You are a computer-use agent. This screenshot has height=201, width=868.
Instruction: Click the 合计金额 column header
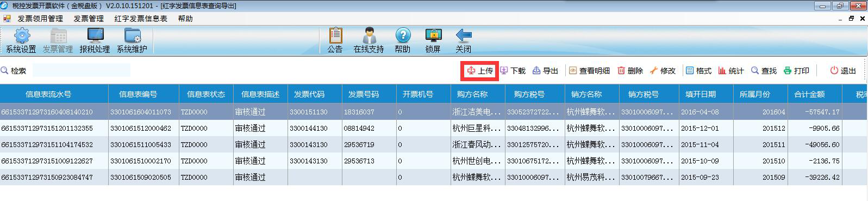pyautogui.click(x=815, y=94)
